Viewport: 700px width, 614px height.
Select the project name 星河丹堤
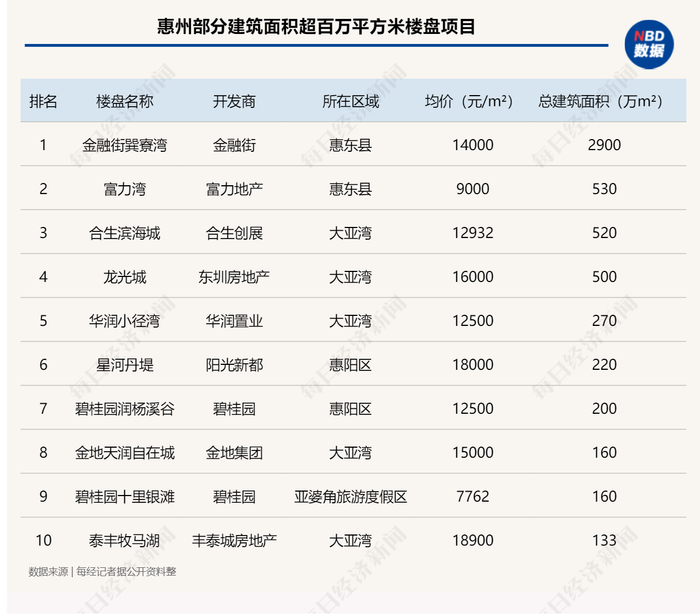[x=125, y=365]
